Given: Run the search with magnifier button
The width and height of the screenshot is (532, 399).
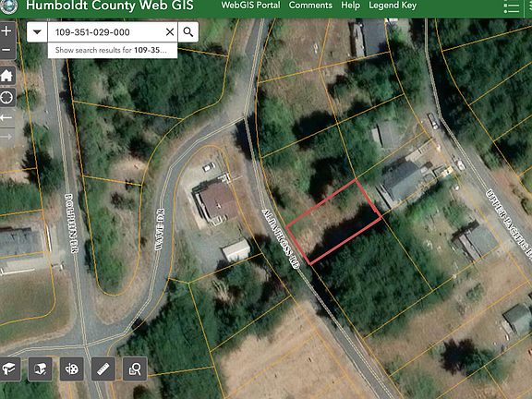Looking at the screenshot, I should coord(188,32).
